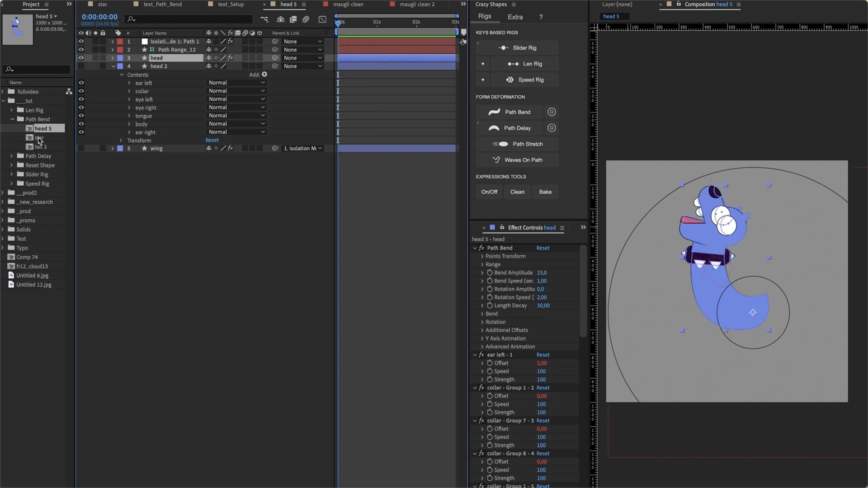Toggle composition mini-flowchart icon
Viewport: 868px width, 488px height.
(264, 19)
